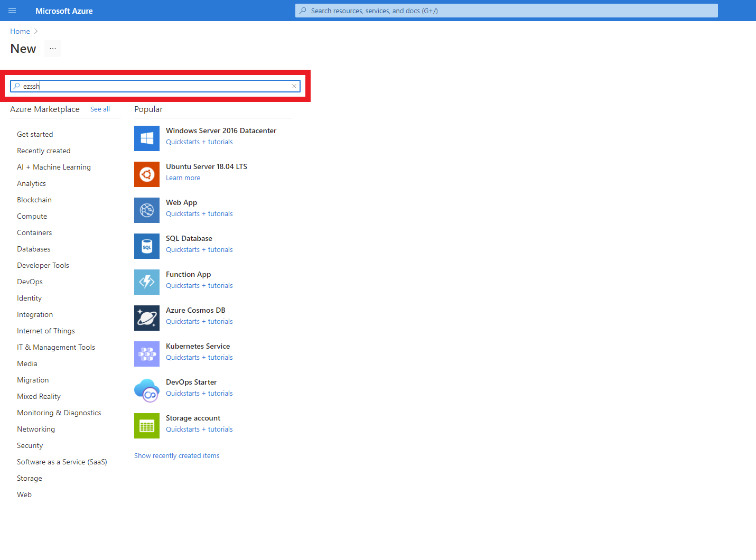Choose the Integration category
Viewport: 756px width, 560px height.
(x=35, y=314)
